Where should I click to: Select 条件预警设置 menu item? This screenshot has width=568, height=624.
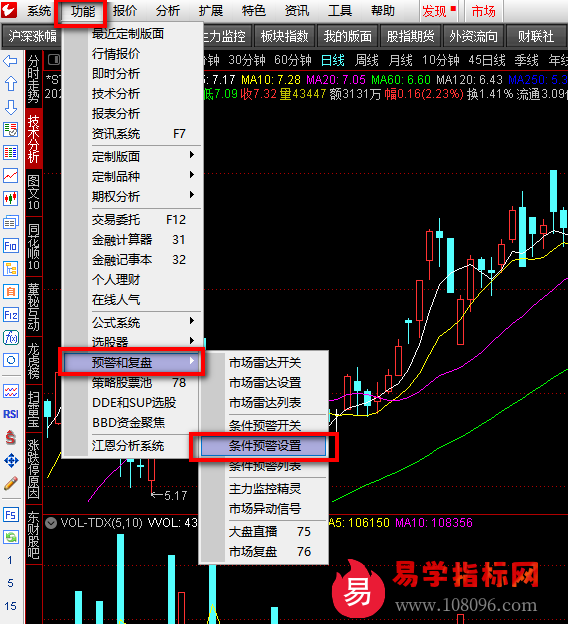click(x=264, y=446)
